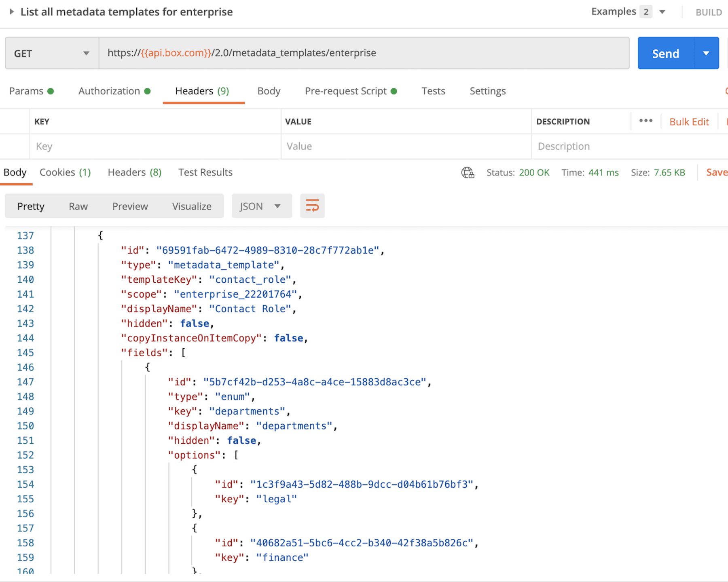This screenshot has width=728, height=582.
Task: Click the network globe-lock icon
Action: click(x=468, y=173)
